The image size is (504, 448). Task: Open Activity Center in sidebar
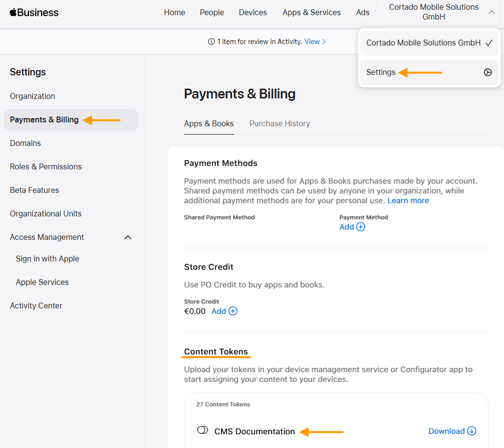pyautogui.click(x=36, y=306)
